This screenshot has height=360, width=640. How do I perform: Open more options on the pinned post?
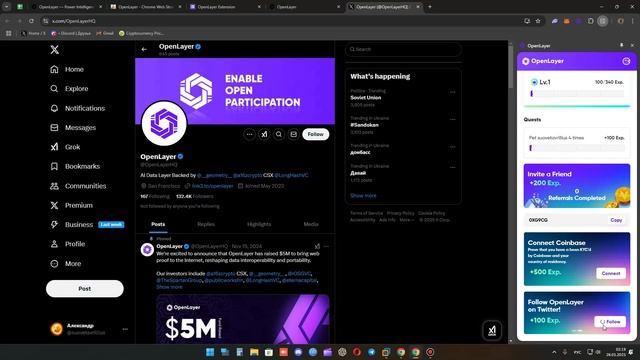pyautogui.click(x=326, y=247)
